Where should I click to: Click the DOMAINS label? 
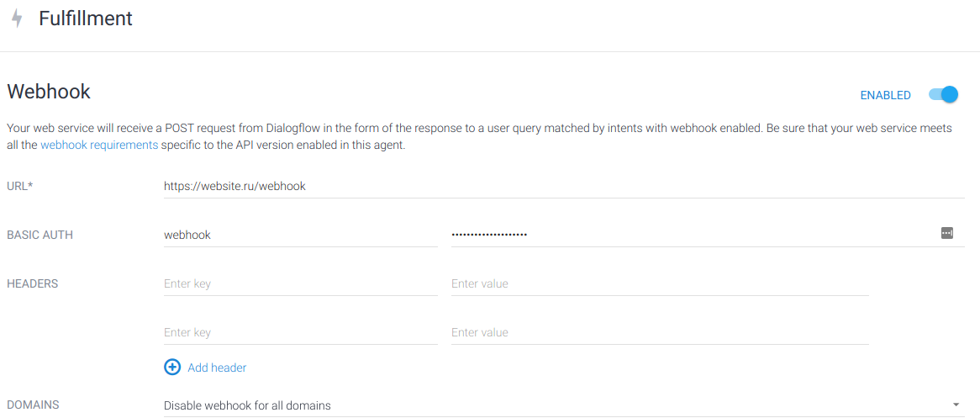point(33,405)
